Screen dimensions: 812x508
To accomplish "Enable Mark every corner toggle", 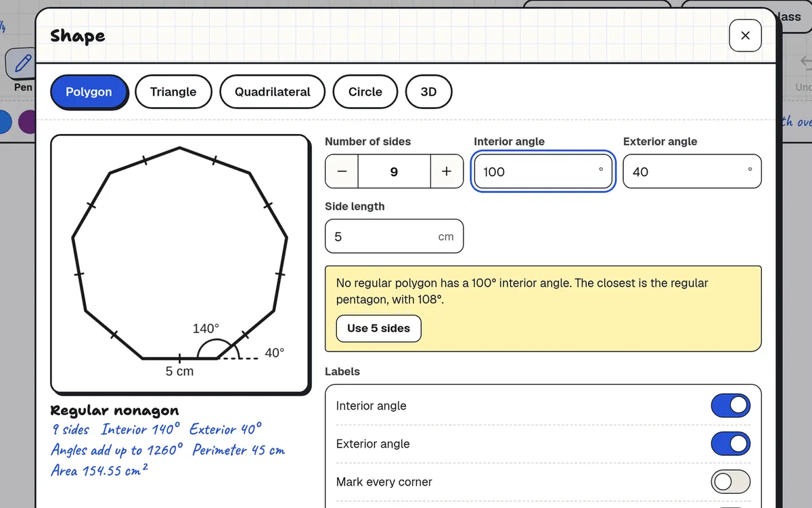I will [730, 482].
